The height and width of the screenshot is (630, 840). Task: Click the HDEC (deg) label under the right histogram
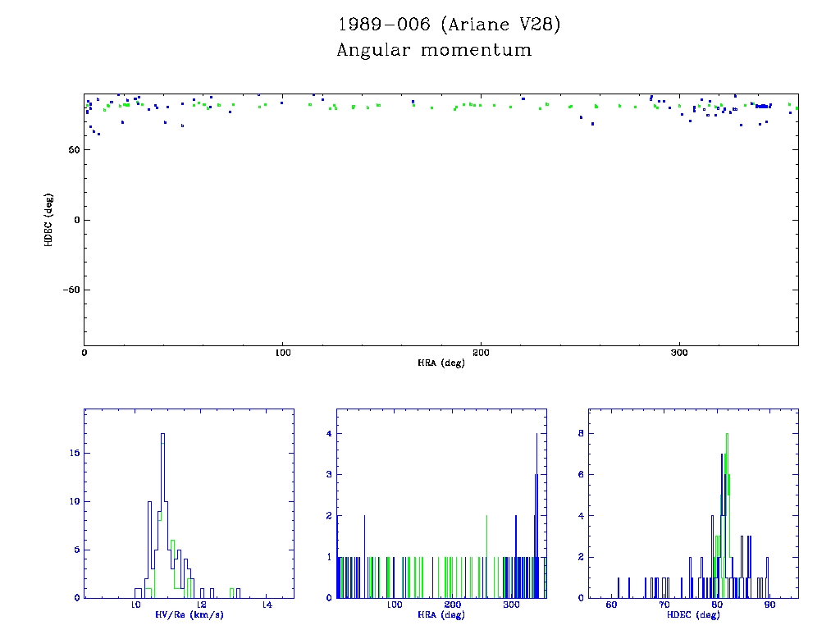tap(693, 615)
